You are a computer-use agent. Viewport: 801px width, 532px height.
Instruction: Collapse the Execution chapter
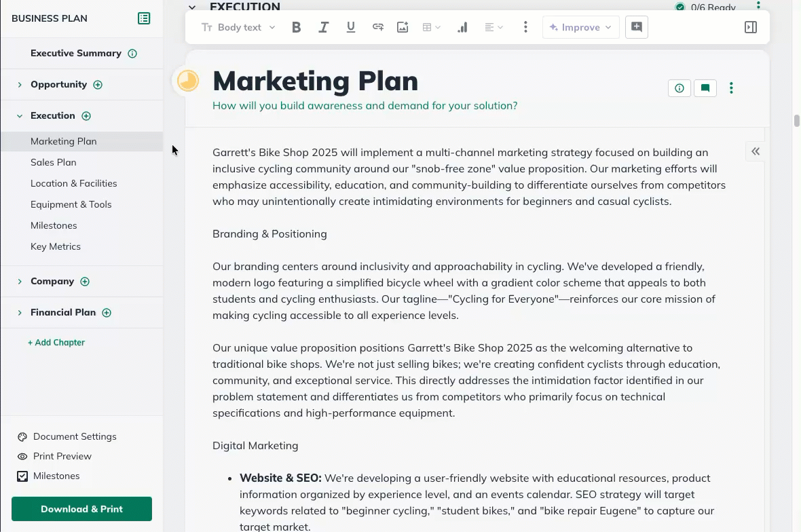click(x=19, y=115)
